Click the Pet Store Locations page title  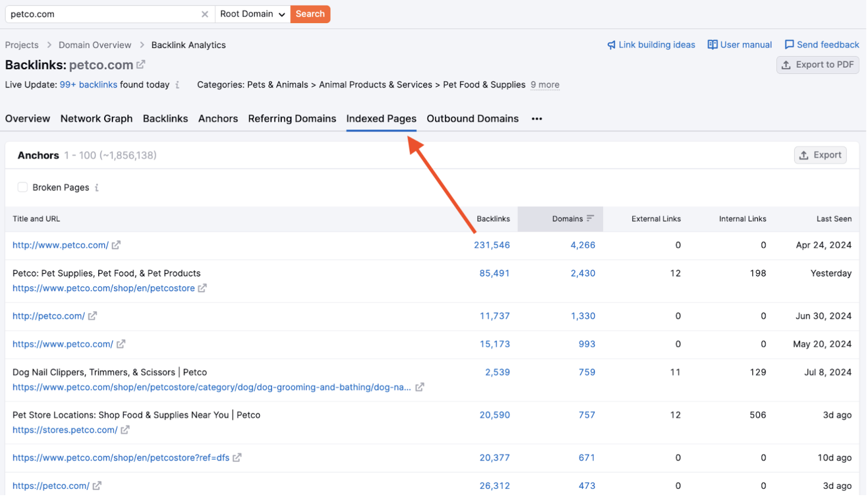pyautogui.click(x=136, y=415)
